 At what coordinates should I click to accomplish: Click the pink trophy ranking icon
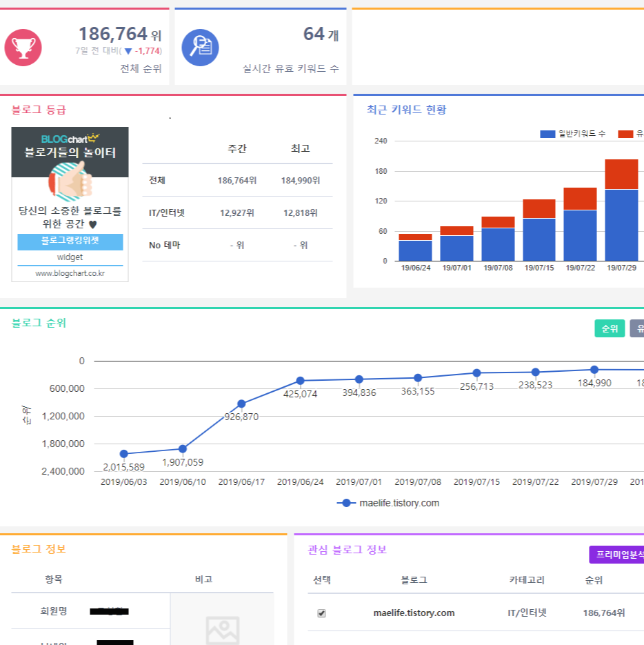23,48
